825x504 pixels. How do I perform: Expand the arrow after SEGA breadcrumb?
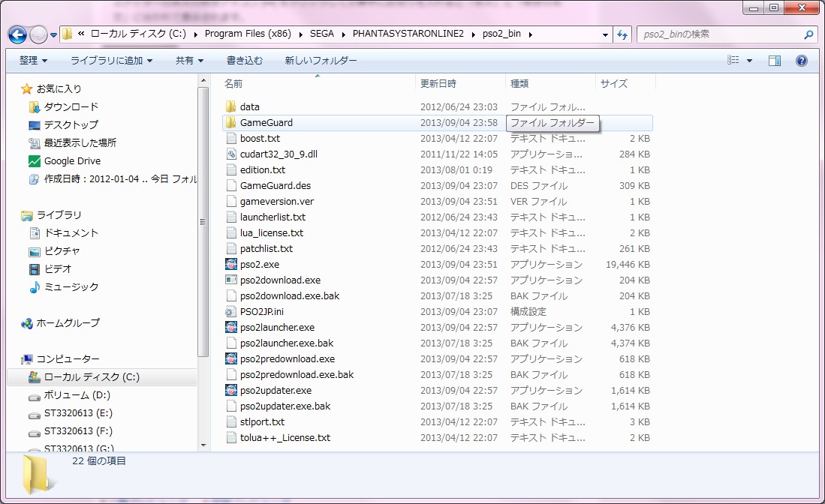[343, 34]
